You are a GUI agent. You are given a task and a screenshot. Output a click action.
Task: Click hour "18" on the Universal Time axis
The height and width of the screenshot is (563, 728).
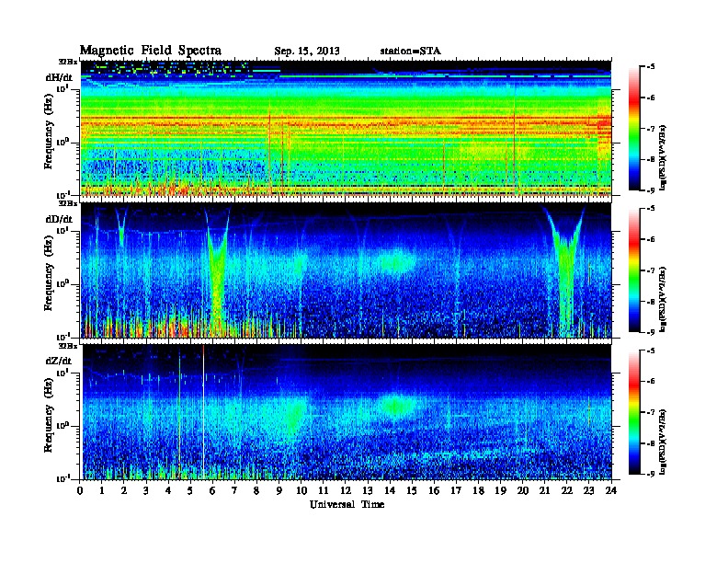(x=478, y=490)
